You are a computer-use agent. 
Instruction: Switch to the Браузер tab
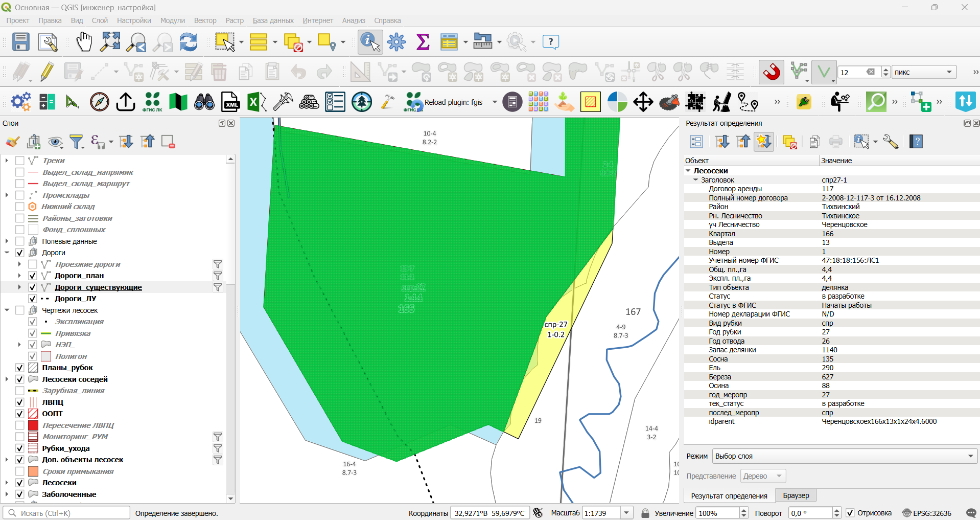[796, 495]
